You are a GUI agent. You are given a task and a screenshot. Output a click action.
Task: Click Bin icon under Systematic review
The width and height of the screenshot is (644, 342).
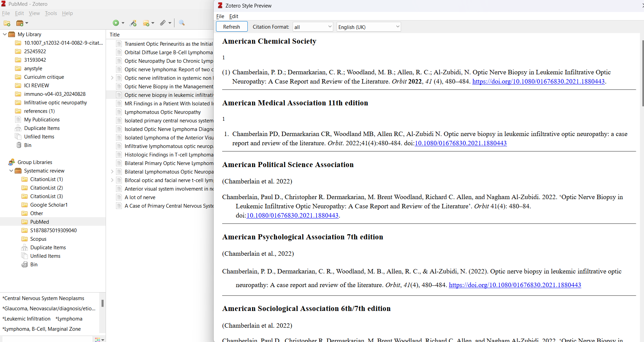(25, 265)
